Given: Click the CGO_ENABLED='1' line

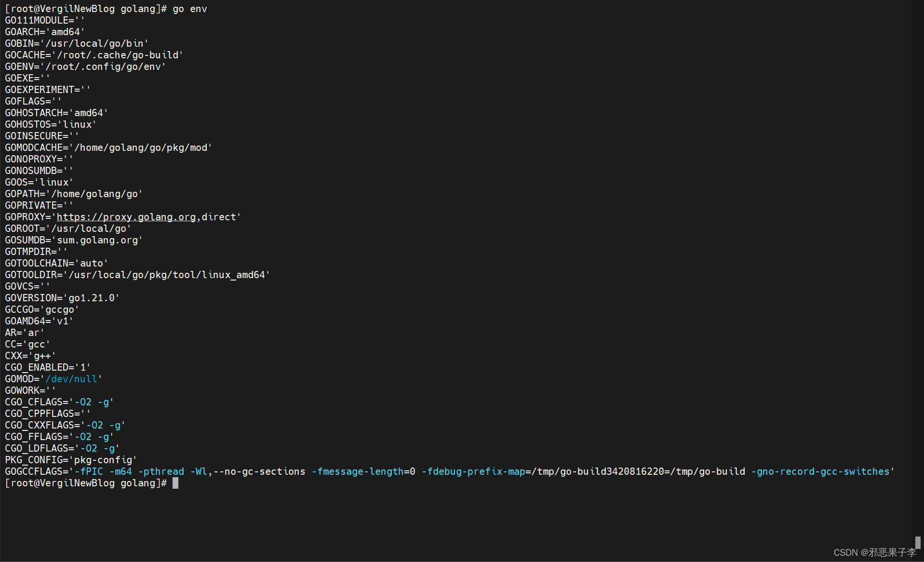Looking at the screenshot, I should click(48, 367).
